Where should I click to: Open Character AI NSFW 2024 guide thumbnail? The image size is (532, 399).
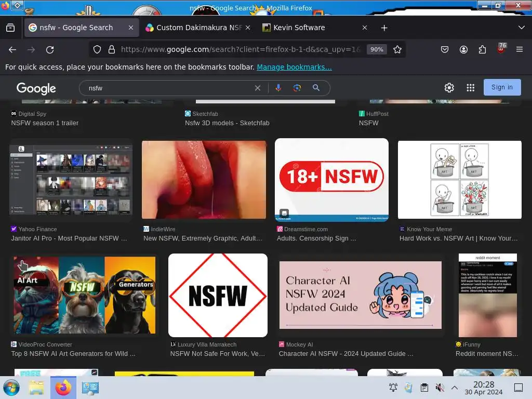(x=361, y=295)
